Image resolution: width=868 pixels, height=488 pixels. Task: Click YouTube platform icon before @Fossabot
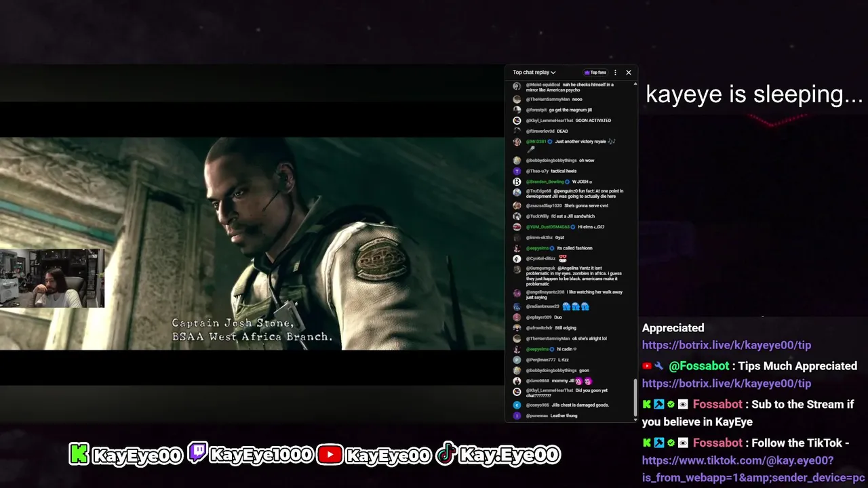point(647,366)
